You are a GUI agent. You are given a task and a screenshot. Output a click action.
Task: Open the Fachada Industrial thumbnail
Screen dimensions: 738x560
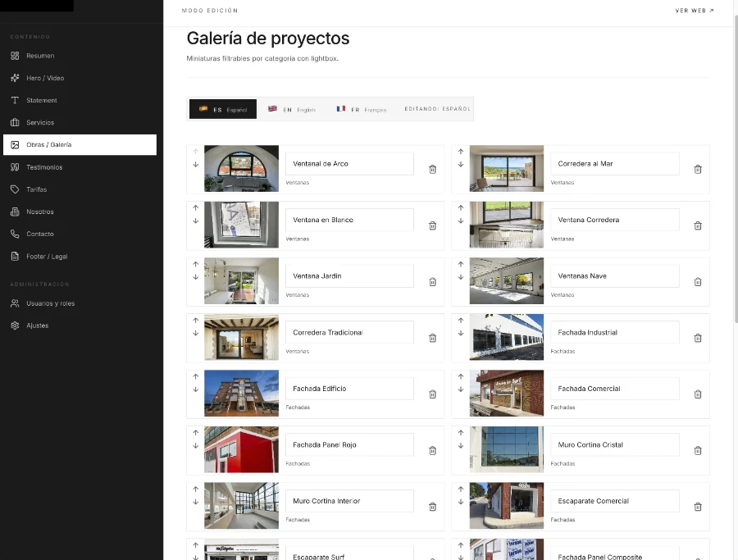(507, 337)
